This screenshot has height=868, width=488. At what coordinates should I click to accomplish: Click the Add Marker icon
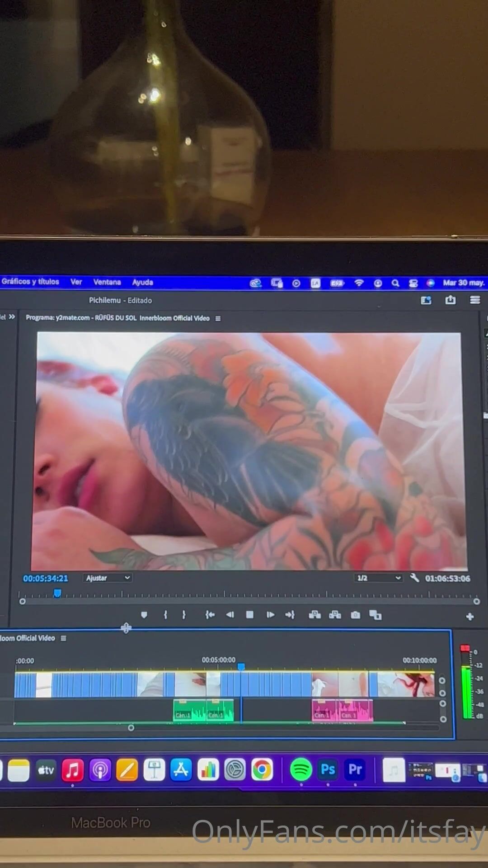[x=144, y=615]
